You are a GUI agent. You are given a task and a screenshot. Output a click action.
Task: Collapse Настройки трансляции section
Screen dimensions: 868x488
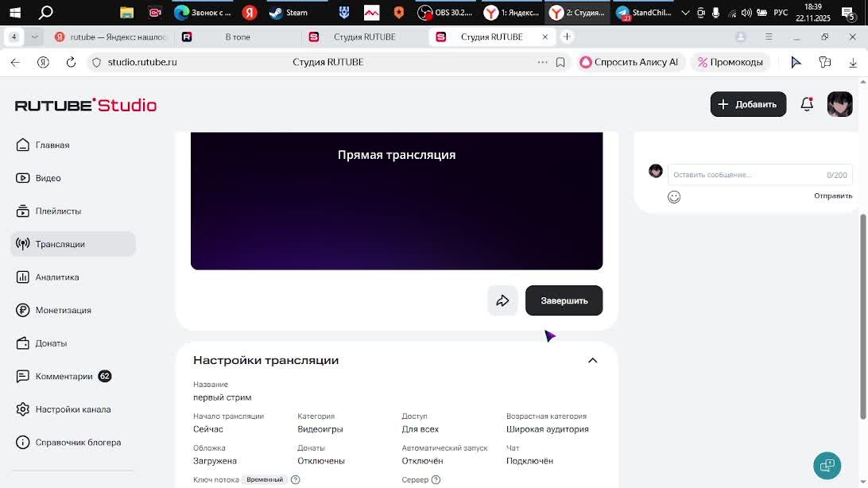pyautogui.click(x=592, y=360)
